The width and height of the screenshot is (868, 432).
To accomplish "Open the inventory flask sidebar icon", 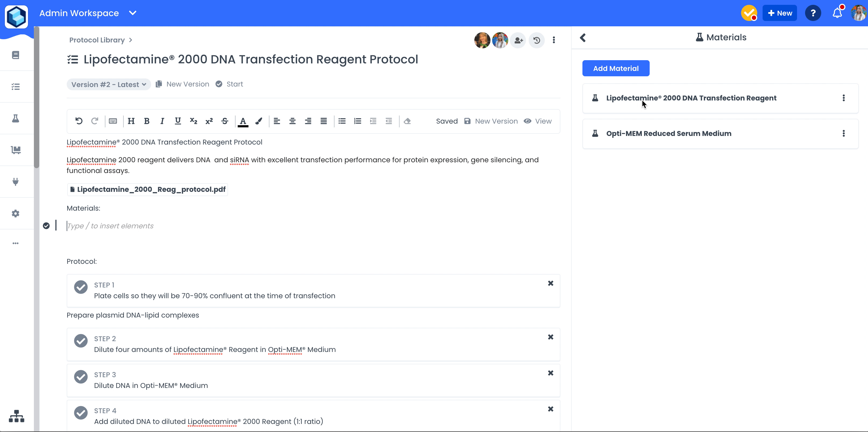I will pos(16,118).
